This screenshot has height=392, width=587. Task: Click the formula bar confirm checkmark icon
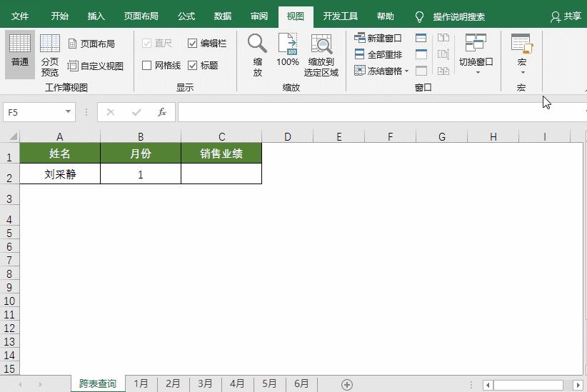(136, 112)
